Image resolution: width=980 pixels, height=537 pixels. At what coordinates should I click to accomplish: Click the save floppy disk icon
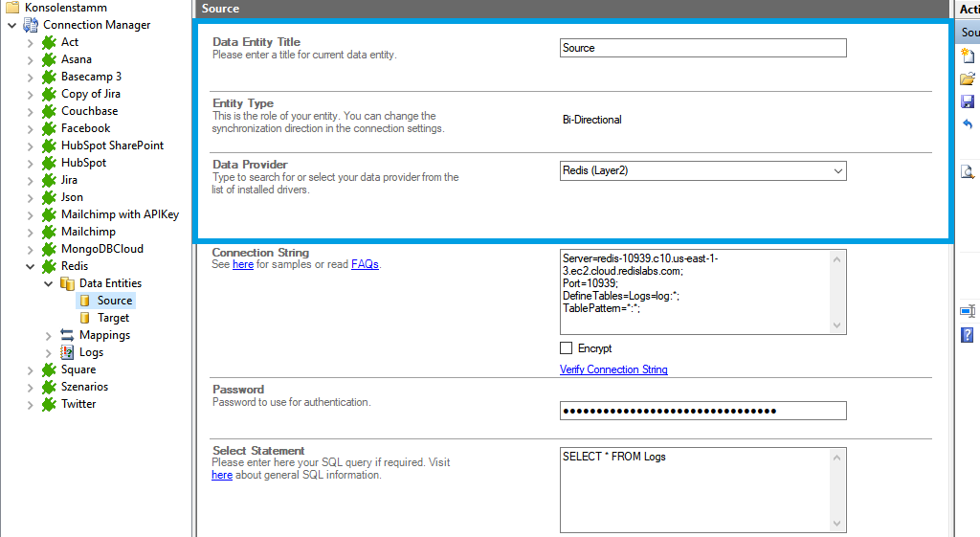click(x=968, y=102)
